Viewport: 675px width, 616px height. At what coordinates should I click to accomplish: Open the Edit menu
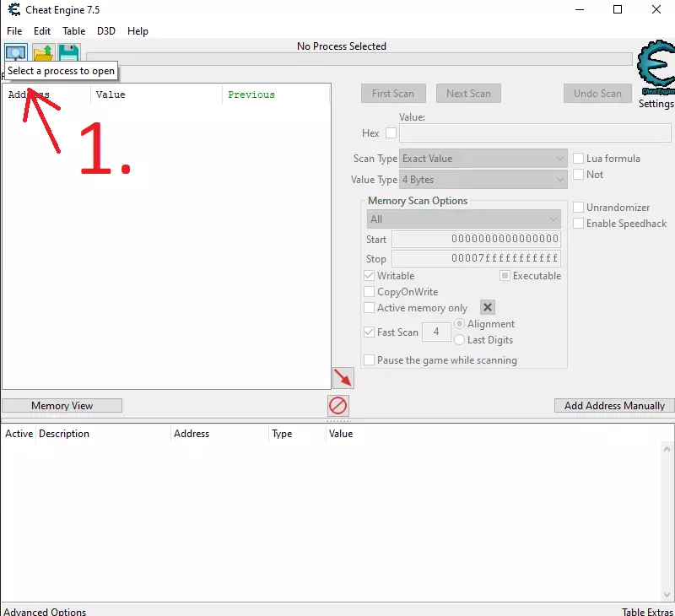(x=42, y=31)
